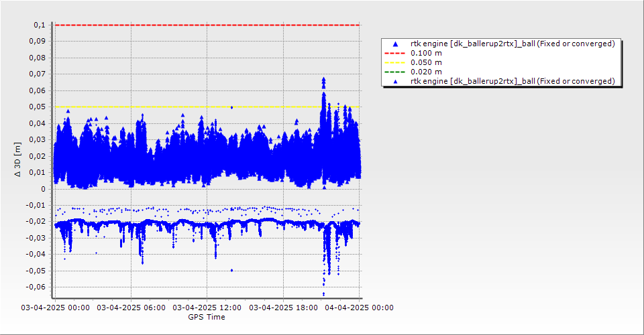Click the '-0,04' y-axis tick label
The image size is (644, 335).
[36, 254]
